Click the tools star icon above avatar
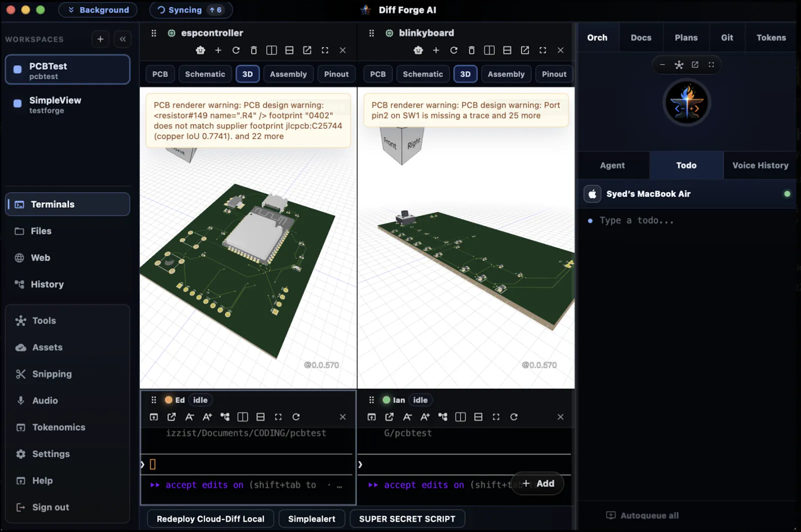The image size is (801, 532). pos(679,65)
